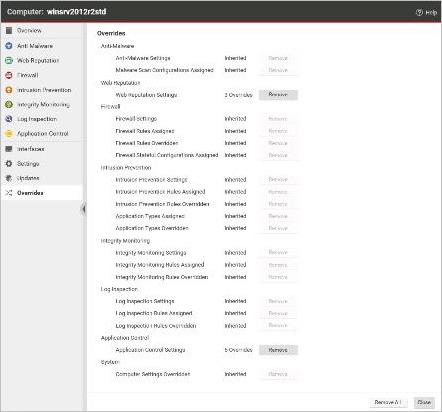Click the Help icon in header

click(x=419, y=12)
